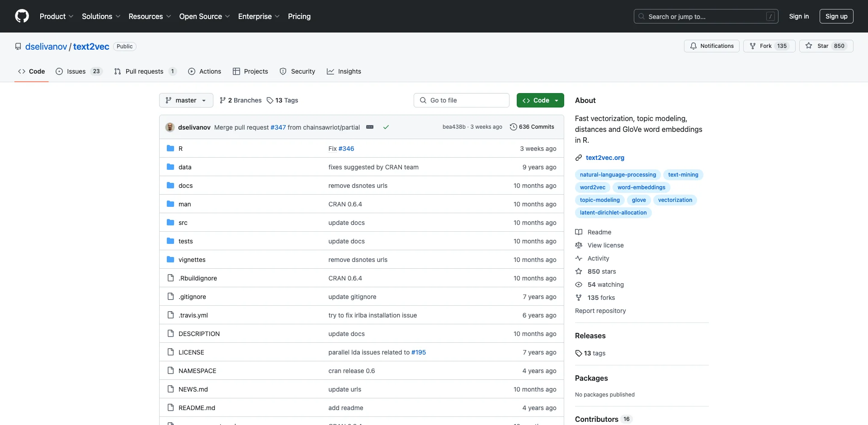
Task: Click the fork icon on Fork button
Action: [x=753, y=46]
